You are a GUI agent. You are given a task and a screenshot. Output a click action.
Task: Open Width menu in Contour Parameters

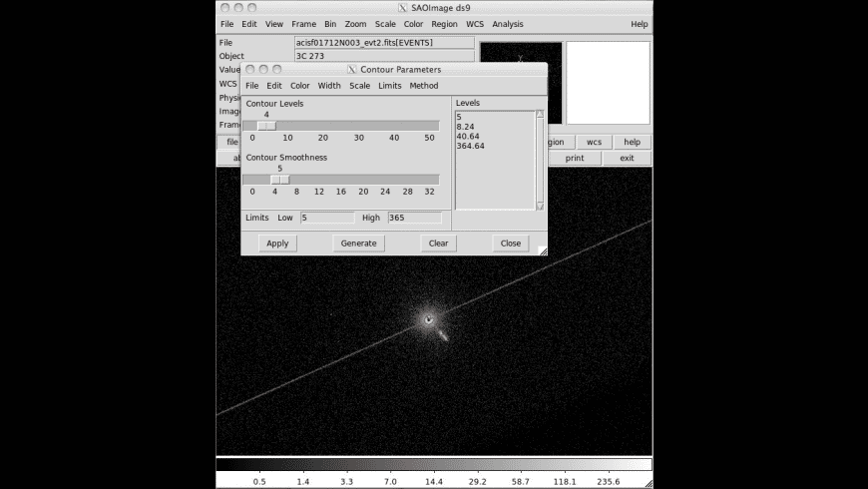[329, 85]
